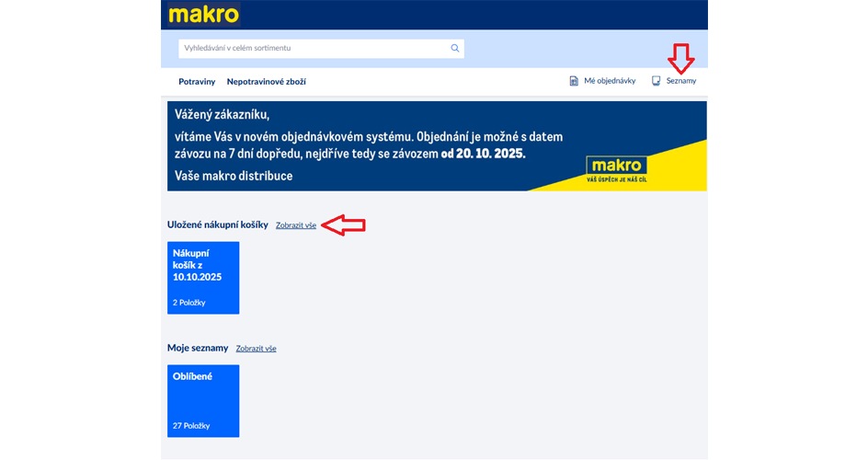Click 'Zobrazit vše' next to Moje seznamy
Viewport: 868px width, 460px height.
point(256,349)
